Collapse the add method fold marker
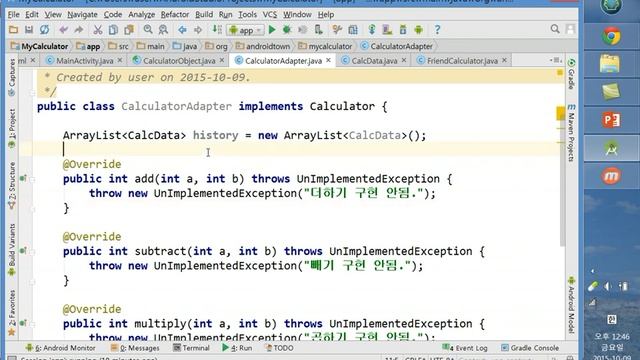This screenshot has width=640, height=360. pyautogui.click(x=33, y=179)
